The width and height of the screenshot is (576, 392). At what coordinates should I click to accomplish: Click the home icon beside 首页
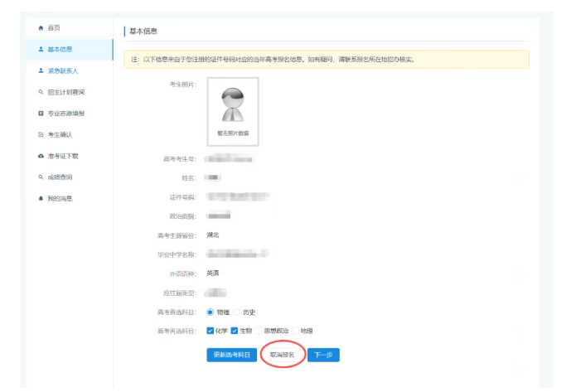pyautogui.click(x=41, y=28)
